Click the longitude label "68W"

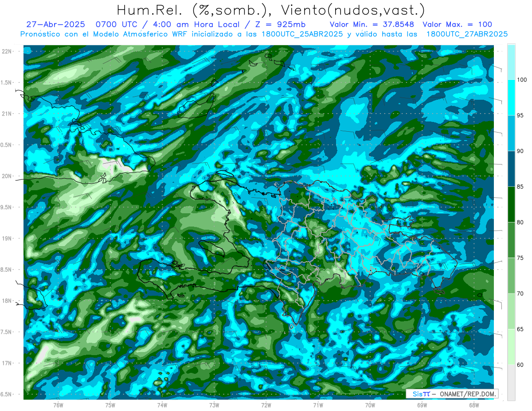click(473, 405)
